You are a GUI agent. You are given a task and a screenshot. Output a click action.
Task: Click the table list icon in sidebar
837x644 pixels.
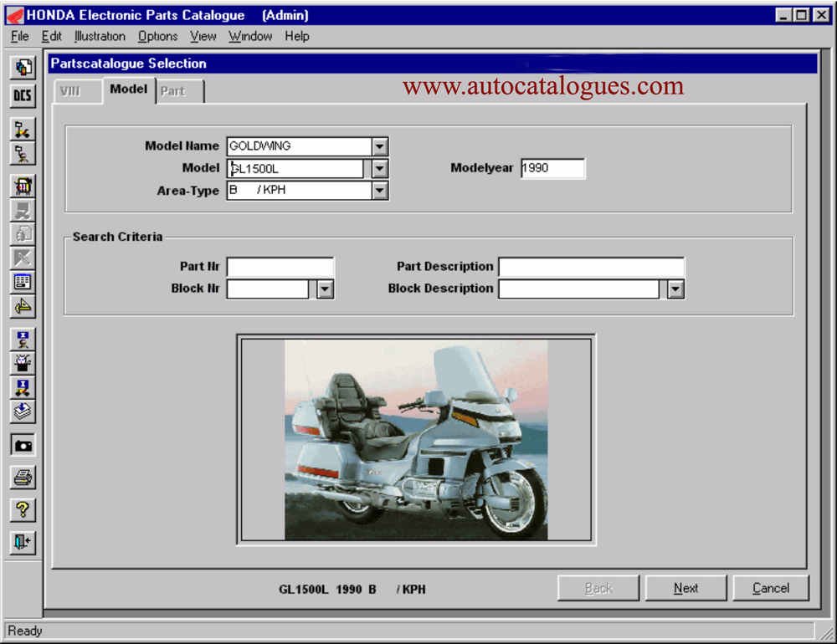23,282
